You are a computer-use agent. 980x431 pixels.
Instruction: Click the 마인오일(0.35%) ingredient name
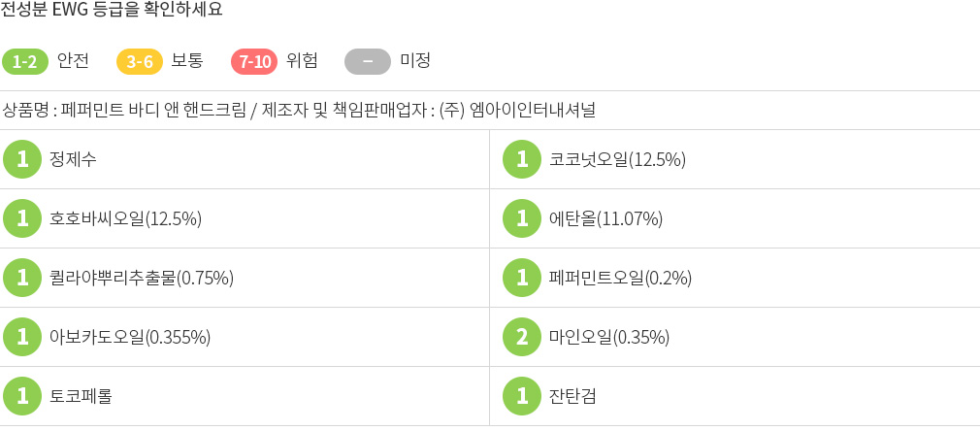[608, 337]
